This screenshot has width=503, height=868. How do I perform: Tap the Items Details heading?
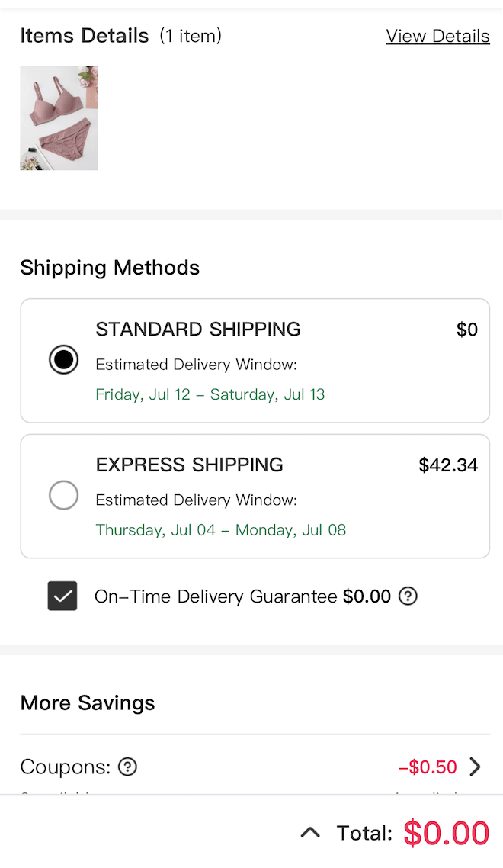[85, 36]
